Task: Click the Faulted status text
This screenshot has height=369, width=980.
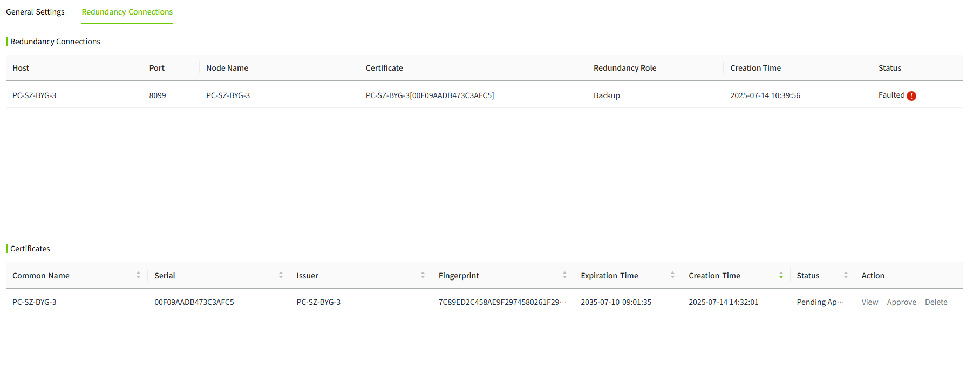Action: [891, 95]
